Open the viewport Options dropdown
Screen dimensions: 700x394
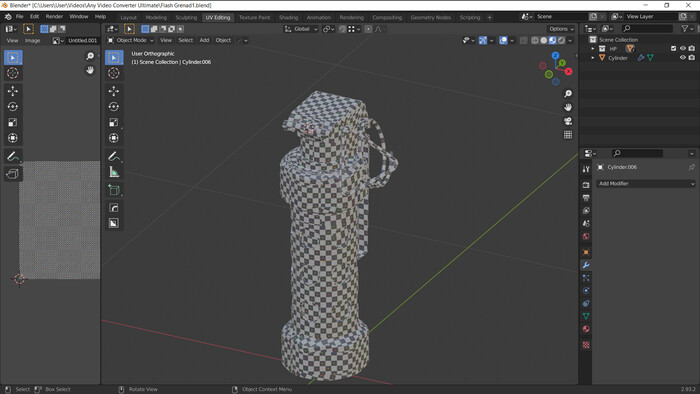562,29
